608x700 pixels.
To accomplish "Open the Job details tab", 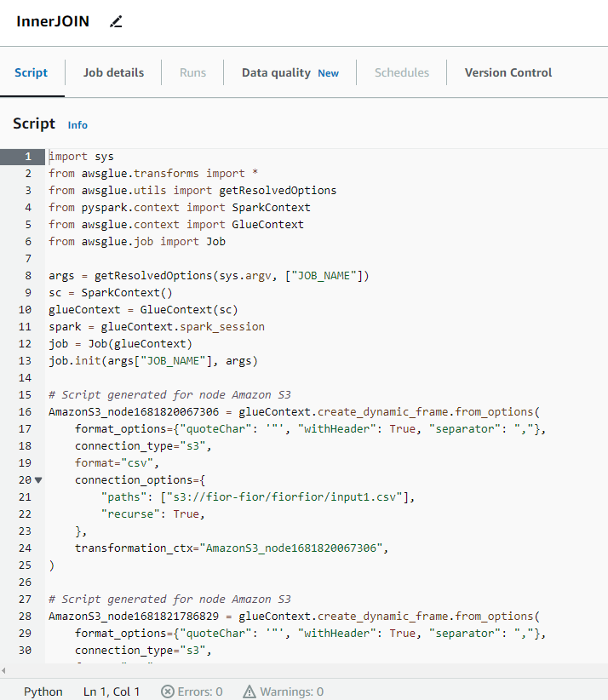I will 113,72.
